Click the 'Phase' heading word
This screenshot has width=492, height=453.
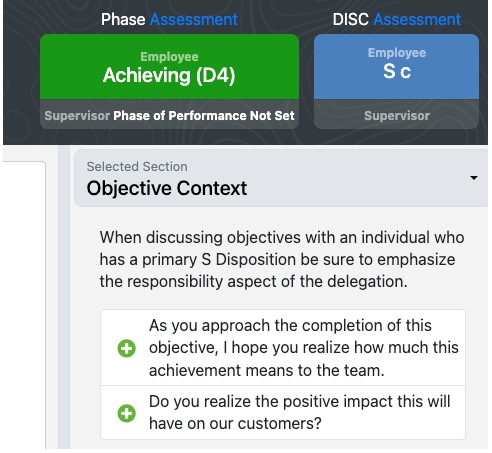[123, 19]
